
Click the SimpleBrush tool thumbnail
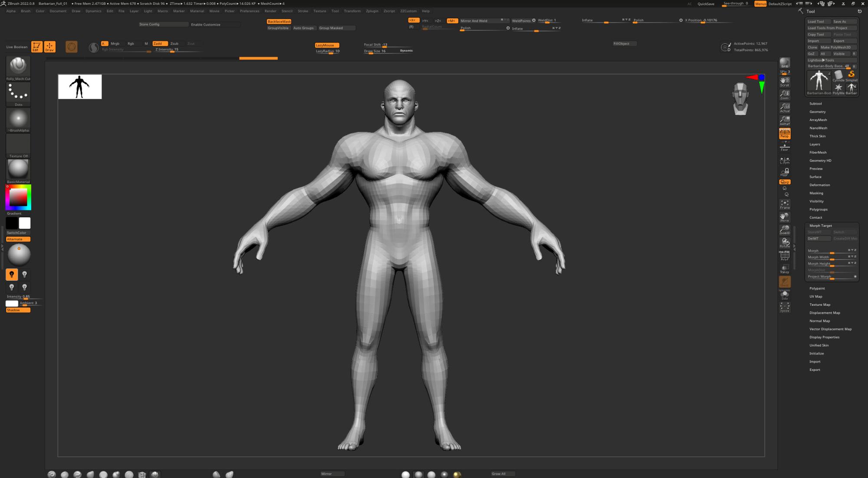[852, 76]
